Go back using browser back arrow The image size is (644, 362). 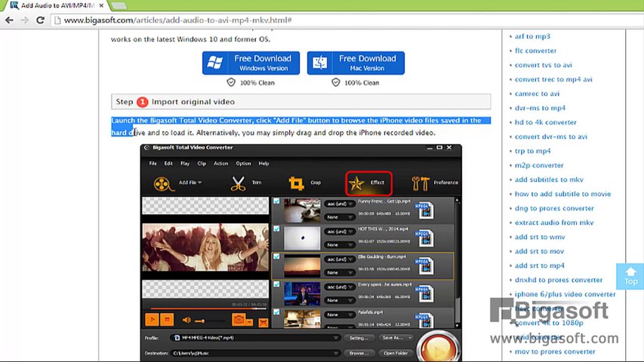(9, 20)
